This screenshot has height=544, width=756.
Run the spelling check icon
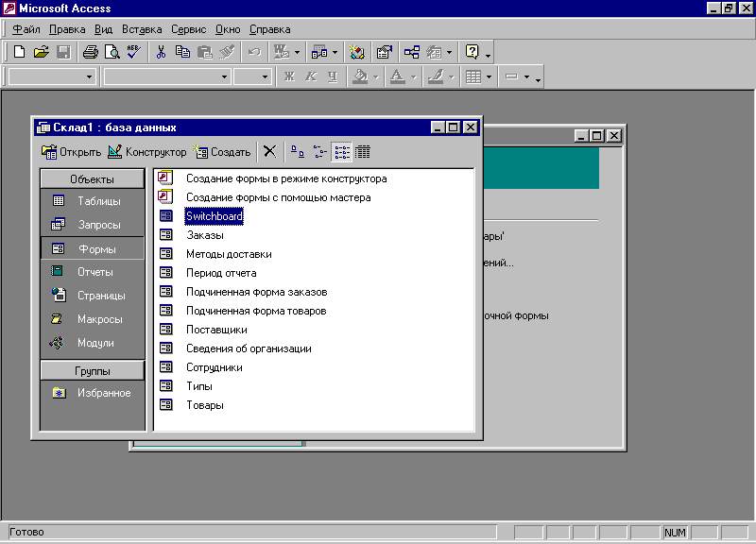134,52
